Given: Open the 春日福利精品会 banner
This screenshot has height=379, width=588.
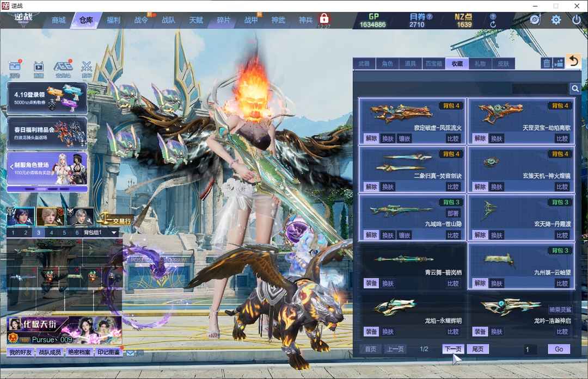Looking at the screenshot, I should (x=47, y=133).
